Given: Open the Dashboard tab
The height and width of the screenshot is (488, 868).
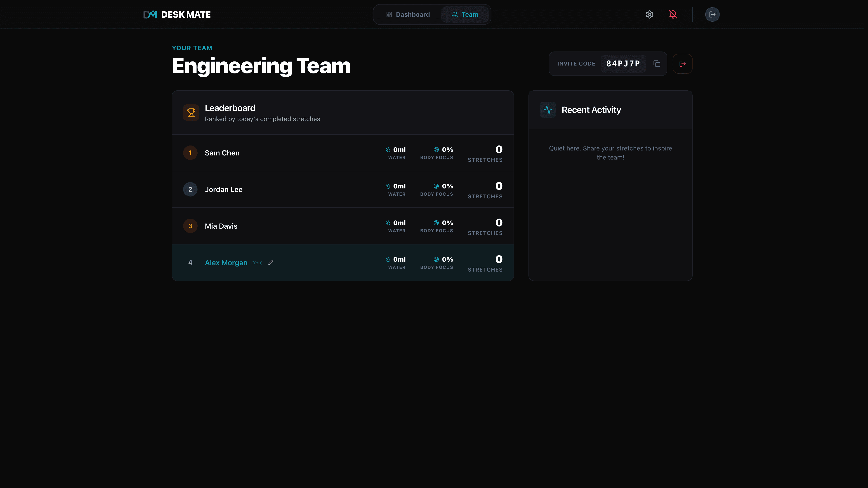Looking at the screenshot, I should click(x=408, y=14).
